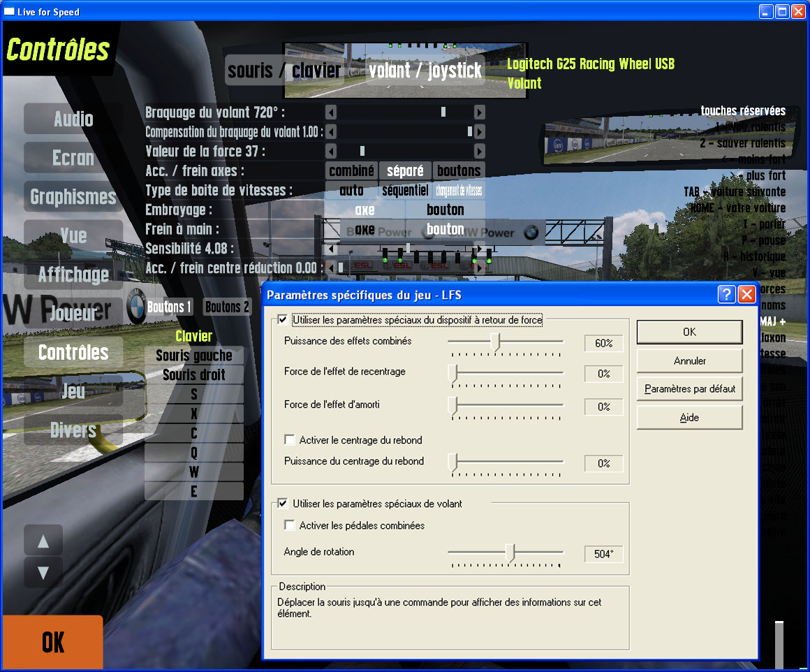Increase Valeur de la force with right arrow
Image resolution: width=810 pixels, height=672 pixels.
pos(480,151)
